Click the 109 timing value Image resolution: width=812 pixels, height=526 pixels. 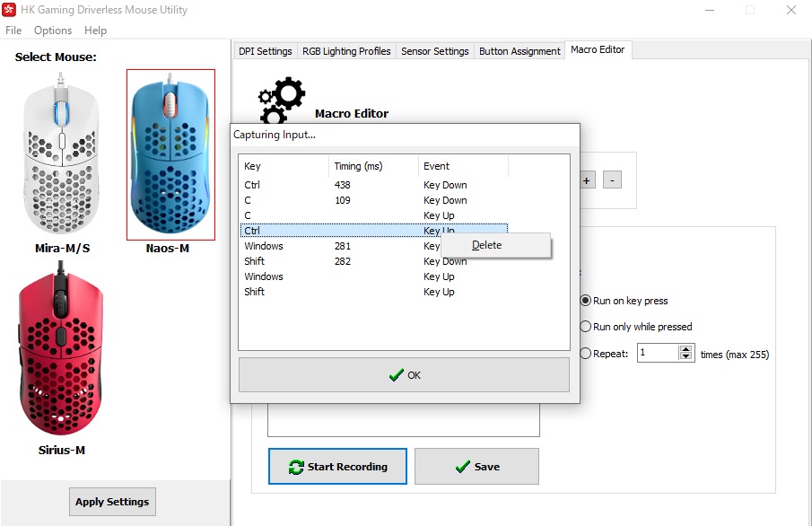pos(343,200)
